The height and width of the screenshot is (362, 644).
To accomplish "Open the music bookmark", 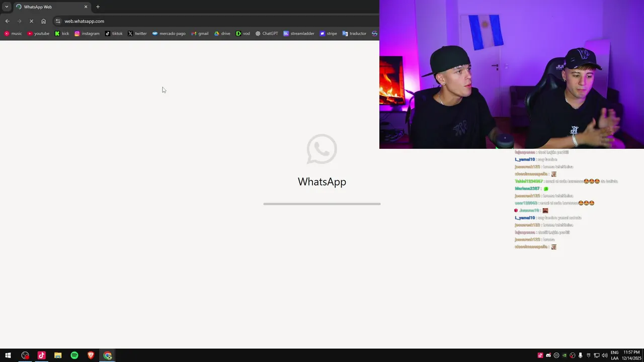I will (13, 34).
